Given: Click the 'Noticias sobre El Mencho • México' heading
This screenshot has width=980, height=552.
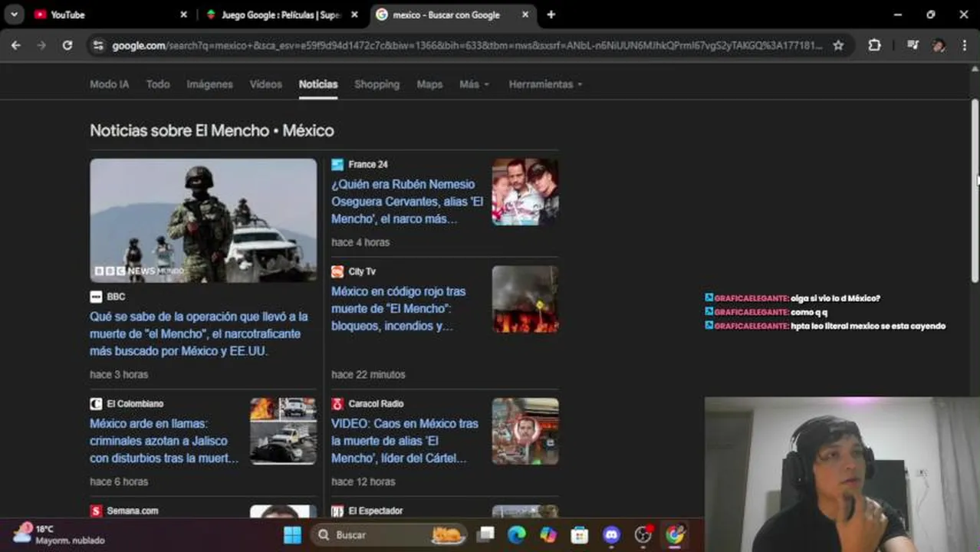Looking at the screenshot, I should click(x=212, y=130).
